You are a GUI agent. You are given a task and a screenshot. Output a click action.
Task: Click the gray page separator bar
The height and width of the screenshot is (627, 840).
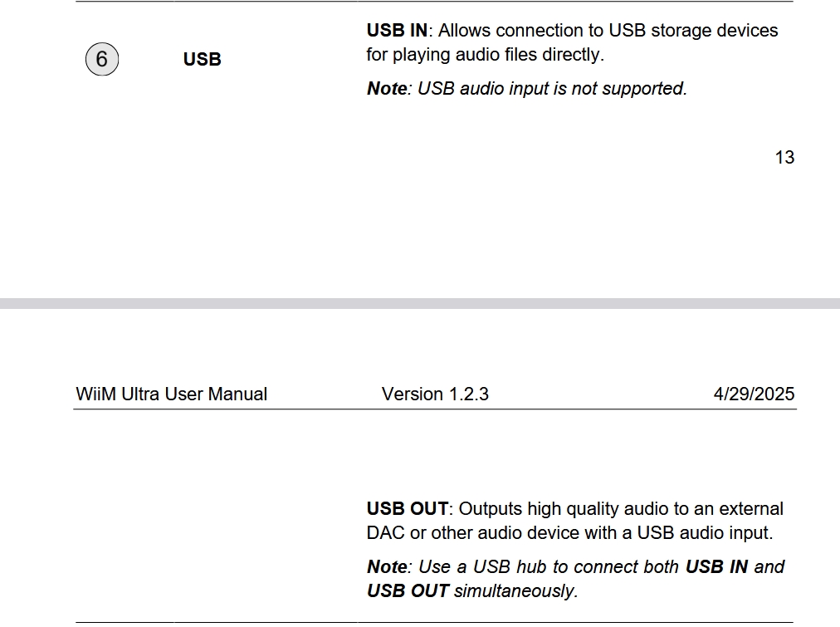point(420,303)
